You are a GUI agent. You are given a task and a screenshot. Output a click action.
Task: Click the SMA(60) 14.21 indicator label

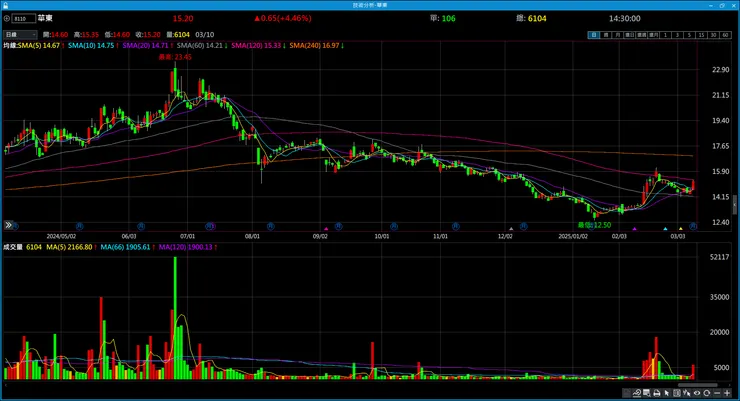pyautogui.click(x=200, y=46)
